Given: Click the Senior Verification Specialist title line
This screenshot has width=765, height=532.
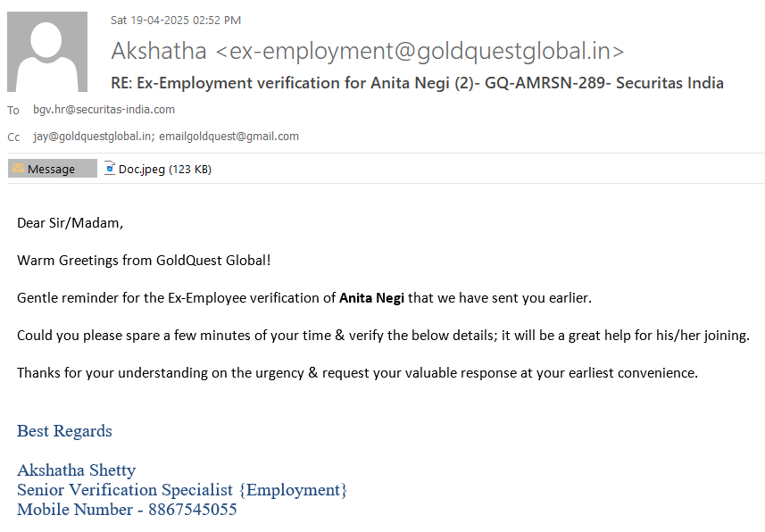Looking at the screenshot, I should [x=181, y=490].
